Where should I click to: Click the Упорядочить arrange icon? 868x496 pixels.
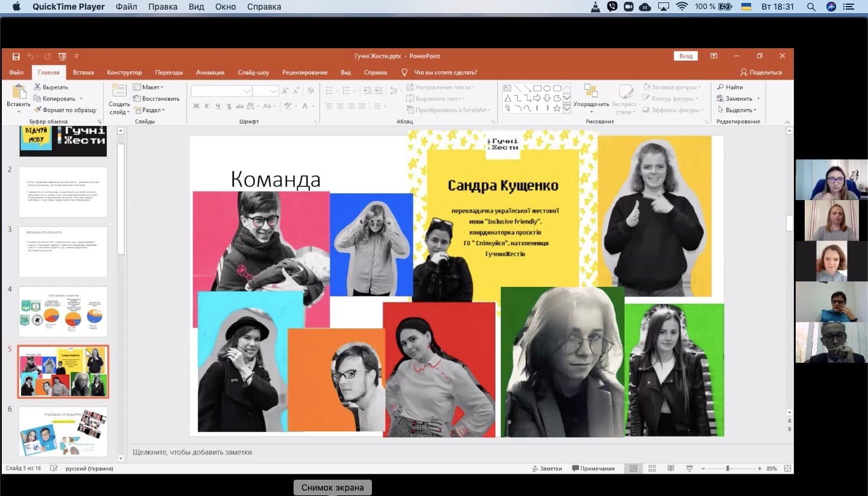(x=591, y=92)
